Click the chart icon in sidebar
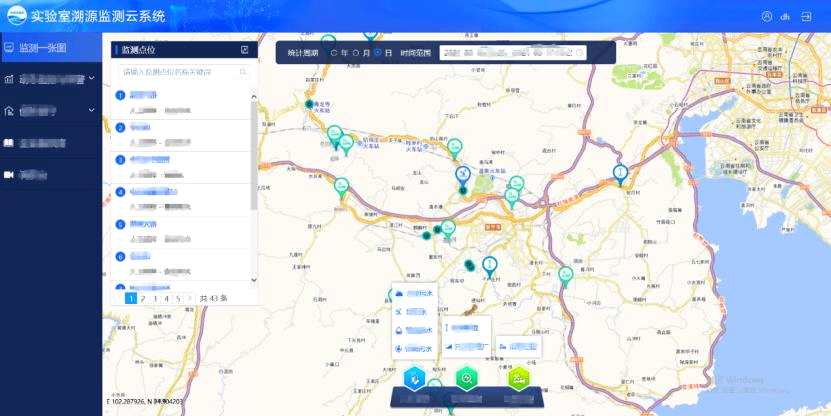831x416 pixels. (x=8, y=79)
